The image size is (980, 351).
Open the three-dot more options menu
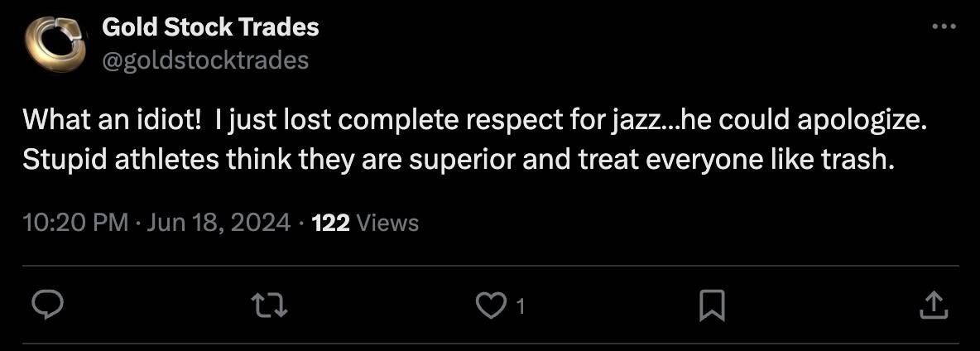tap(944, 27)
